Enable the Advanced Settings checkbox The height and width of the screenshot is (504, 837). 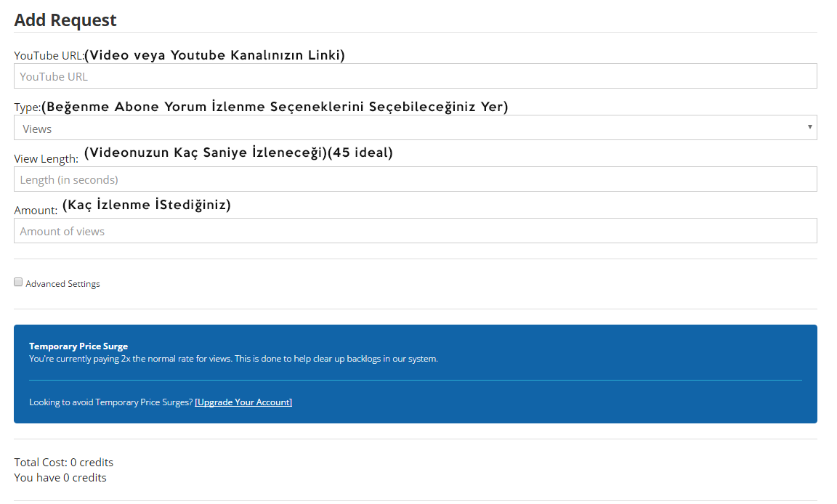point(18,282)
